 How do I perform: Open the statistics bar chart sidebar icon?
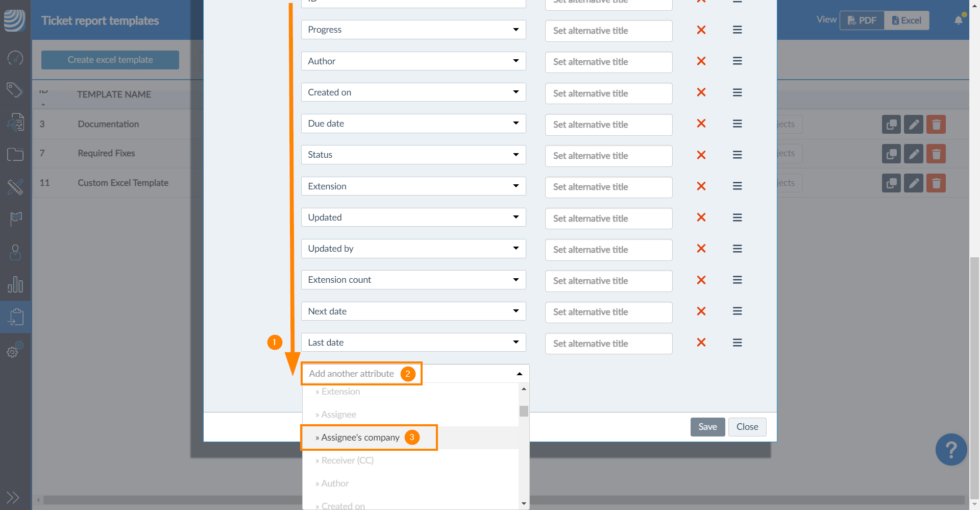[15, 284]
